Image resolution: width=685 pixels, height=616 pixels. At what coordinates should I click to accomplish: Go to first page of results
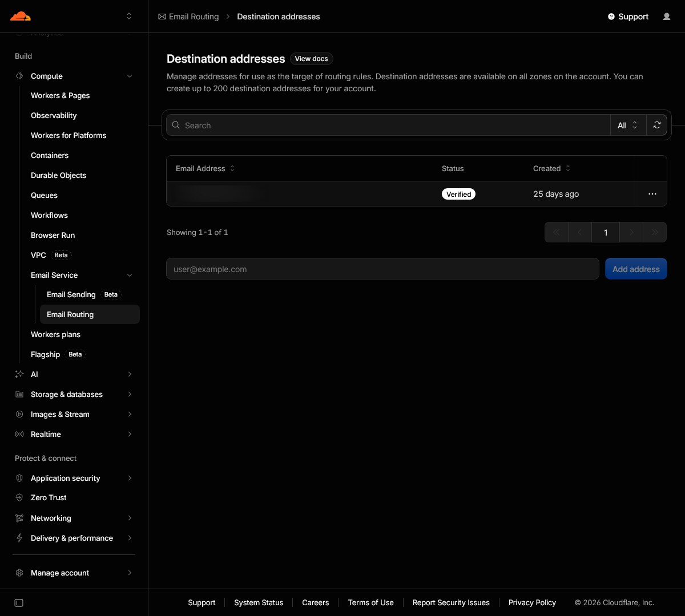pos(557,232)
